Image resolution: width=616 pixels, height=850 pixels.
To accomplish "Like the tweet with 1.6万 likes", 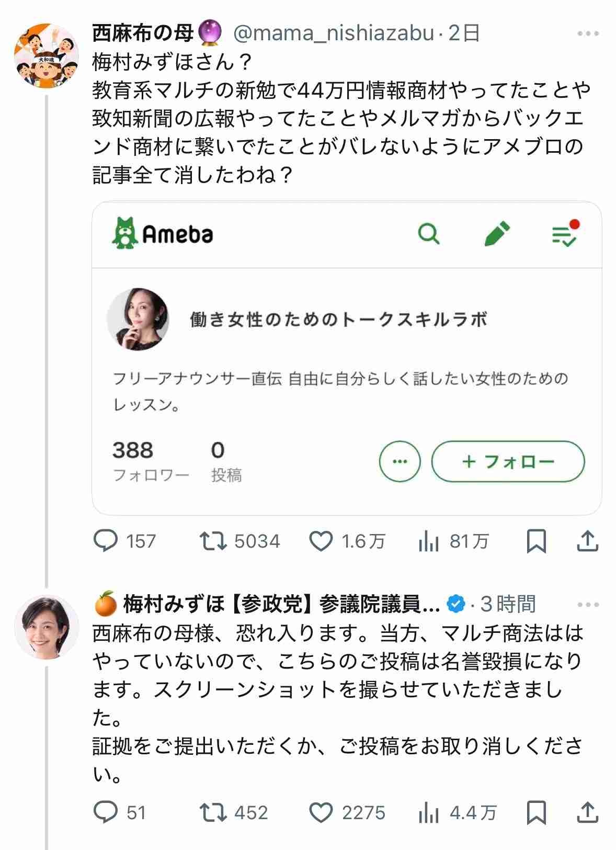I will click(321, 541).
